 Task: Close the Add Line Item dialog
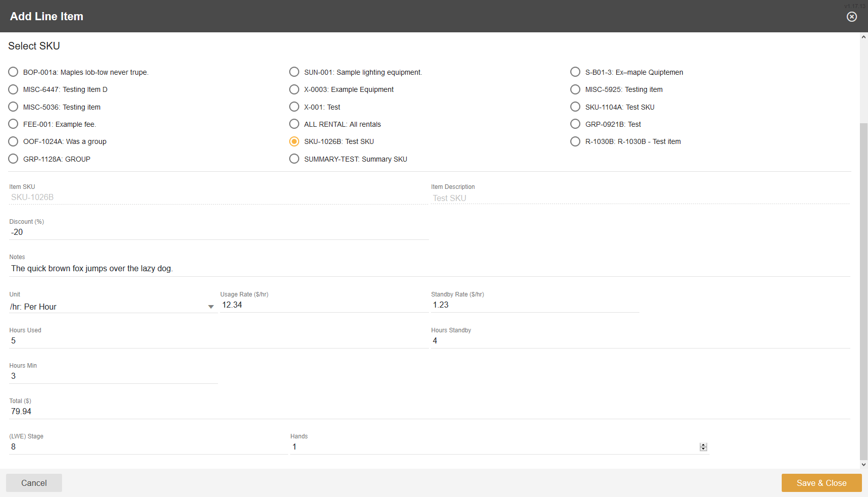pyautogui.click(x=851, y=17)
